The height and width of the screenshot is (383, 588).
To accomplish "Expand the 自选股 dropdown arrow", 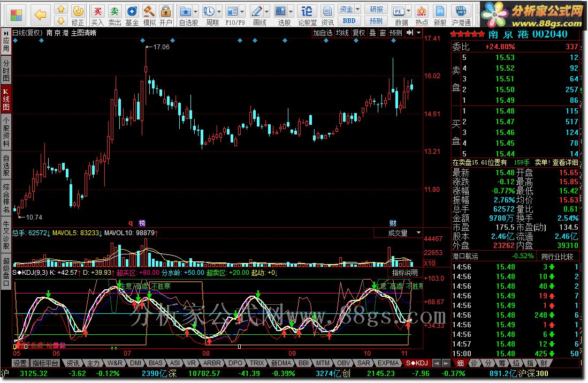I will coord(195,12).
